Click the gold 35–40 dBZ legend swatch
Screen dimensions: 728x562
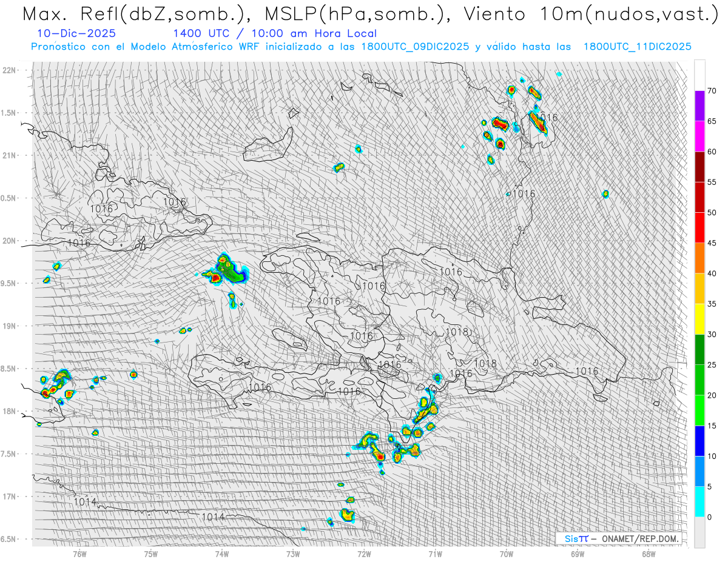coord(699,289)
